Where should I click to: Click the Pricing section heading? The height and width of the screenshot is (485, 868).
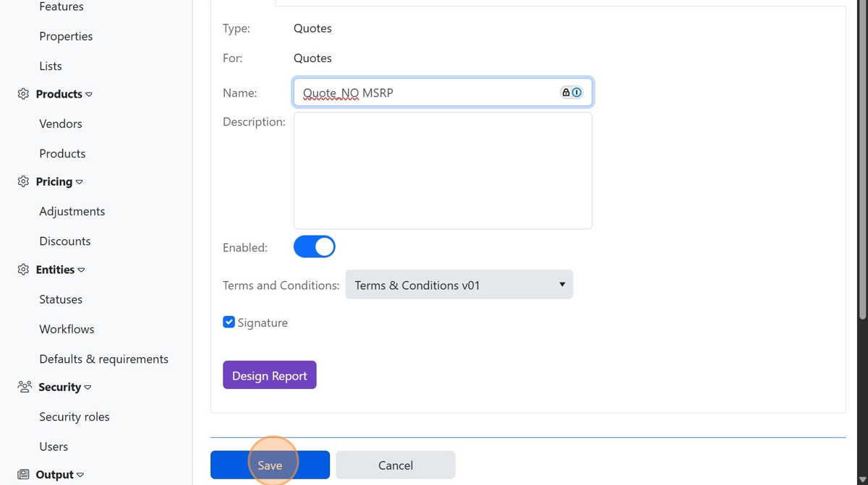54,181
